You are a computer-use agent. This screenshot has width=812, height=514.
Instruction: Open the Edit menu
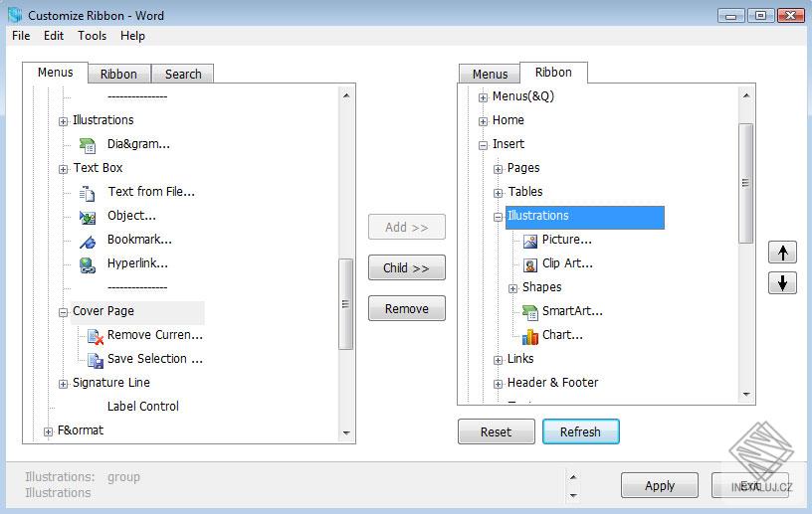(54, 36)
